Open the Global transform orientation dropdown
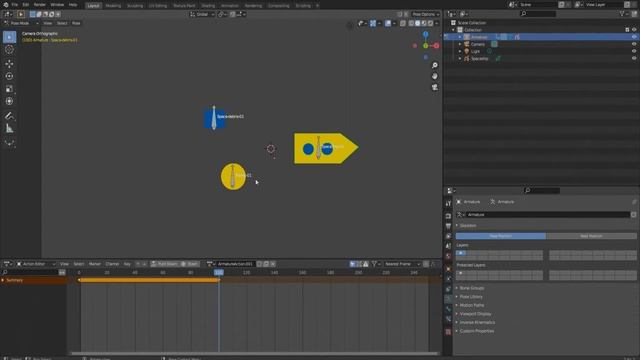The width and height of the screenshot is (640, 360). (x=202, y=14)
